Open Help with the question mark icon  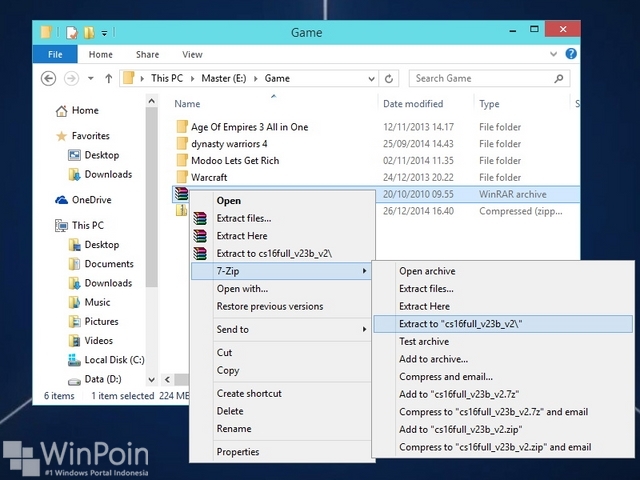pyautogui.click(x=571, y=53)
